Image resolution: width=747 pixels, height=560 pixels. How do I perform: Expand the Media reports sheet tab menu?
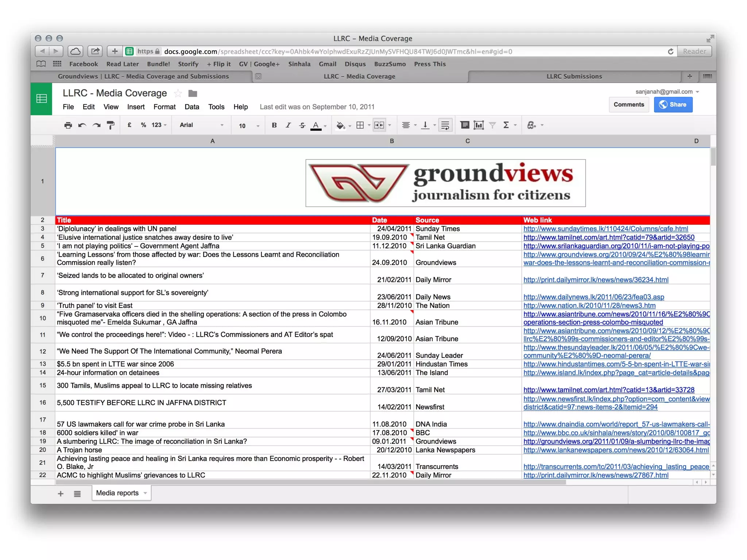coord(145,493)
